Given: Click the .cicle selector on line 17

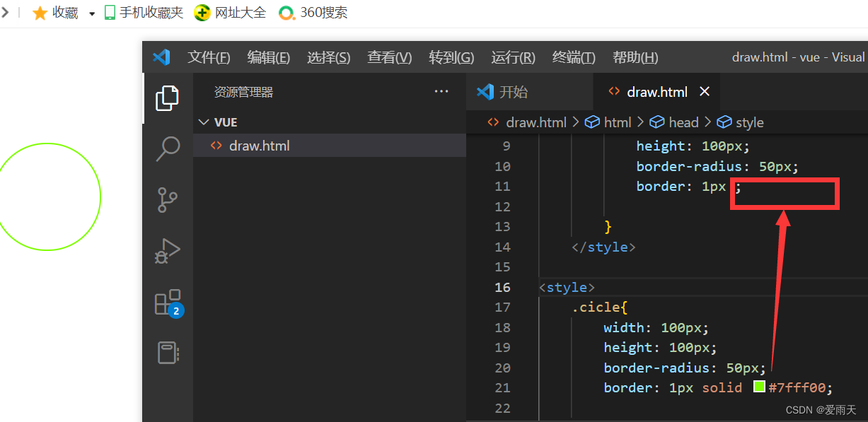Looking at the screenshot, I should pos(596,307).
